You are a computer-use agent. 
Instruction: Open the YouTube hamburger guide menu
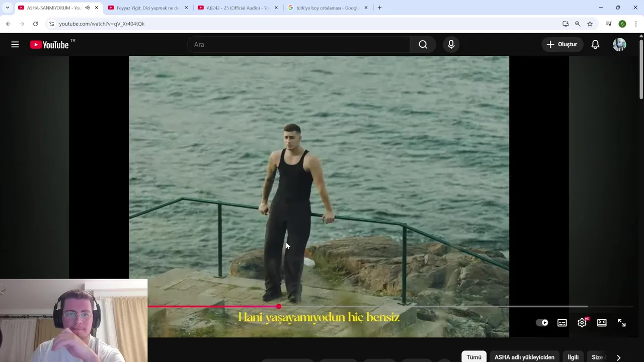tap(15, 45)
